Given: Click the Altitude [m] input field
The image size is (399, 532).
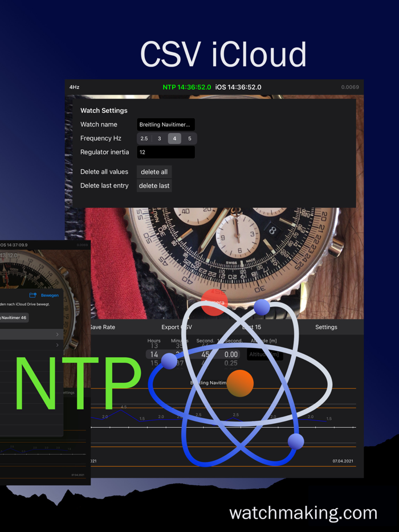Looking at the screenshot, I should 264,354.
